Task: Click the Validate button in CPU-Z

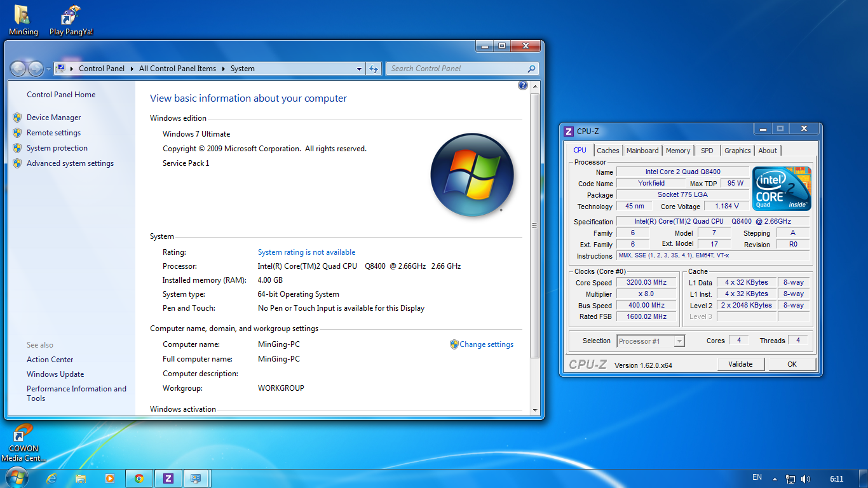Action: 740,364
